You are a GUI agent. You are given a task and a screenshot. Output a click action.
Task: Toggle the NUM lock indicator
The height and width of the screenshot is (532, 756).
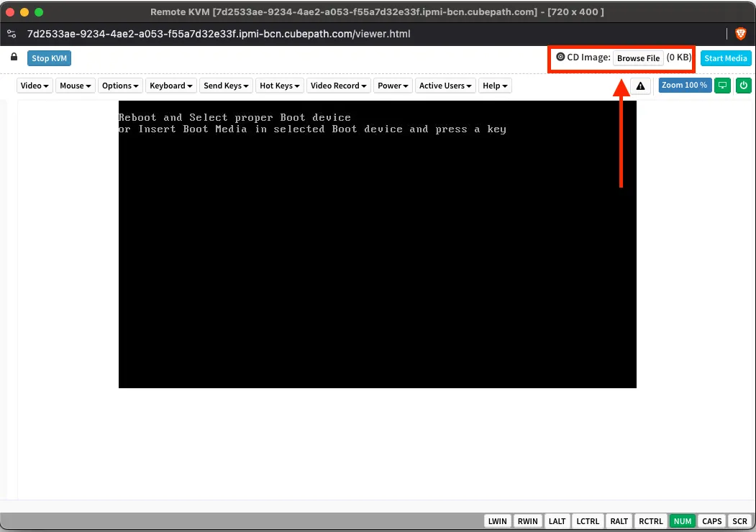pyautogui.click(x=683, y=521)
